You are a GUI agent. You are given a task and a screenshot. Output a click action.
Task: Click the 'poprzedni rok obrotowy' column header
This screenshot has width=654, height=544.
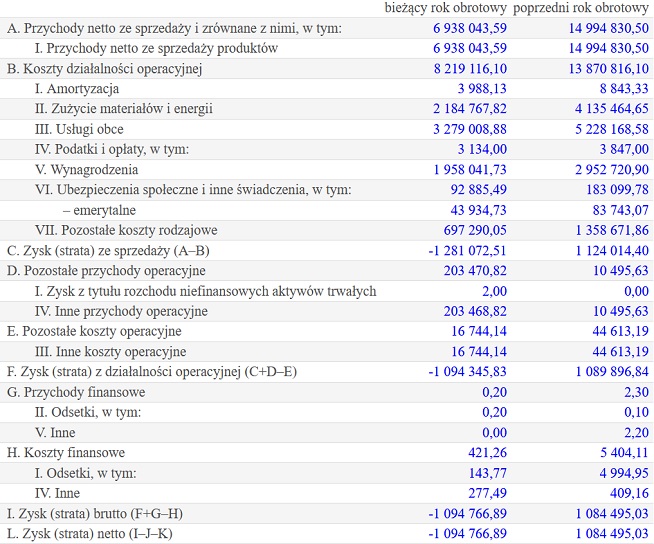pyautogui.click(x=581, y=8)
